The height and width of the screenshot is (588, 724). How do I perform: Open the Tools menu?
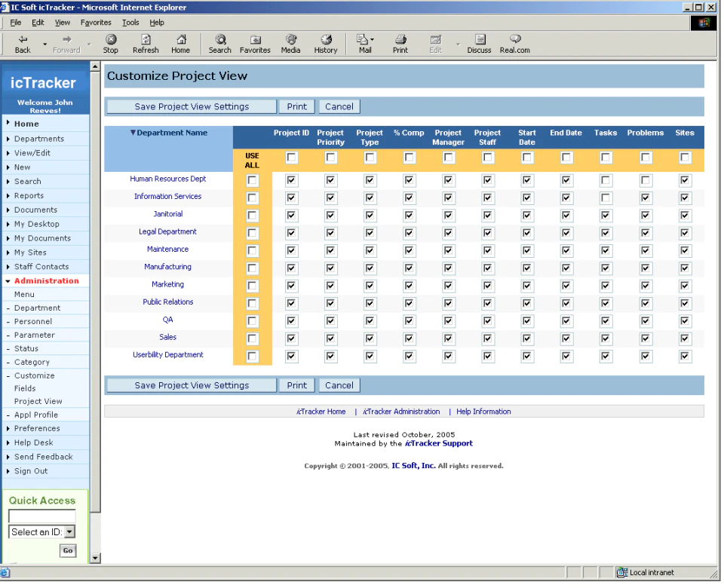click(x=130, y=23)
